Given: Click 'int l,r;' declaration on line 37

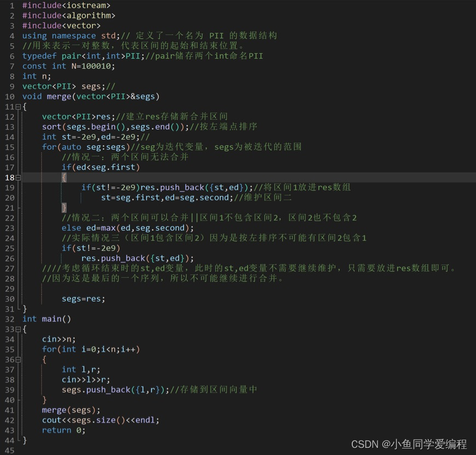Looking at the screenshot, I should (x=81, y=370).
